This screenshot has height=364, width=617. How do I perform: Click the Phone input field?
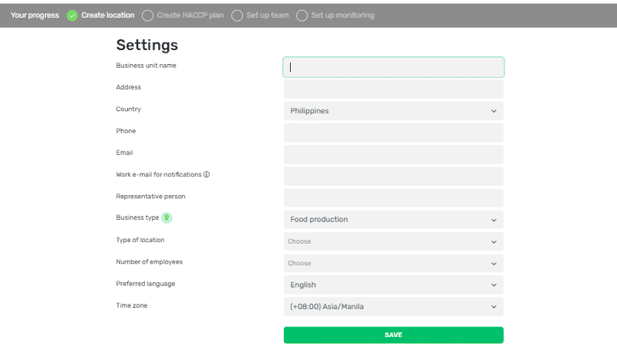click(x=393, y=133)
